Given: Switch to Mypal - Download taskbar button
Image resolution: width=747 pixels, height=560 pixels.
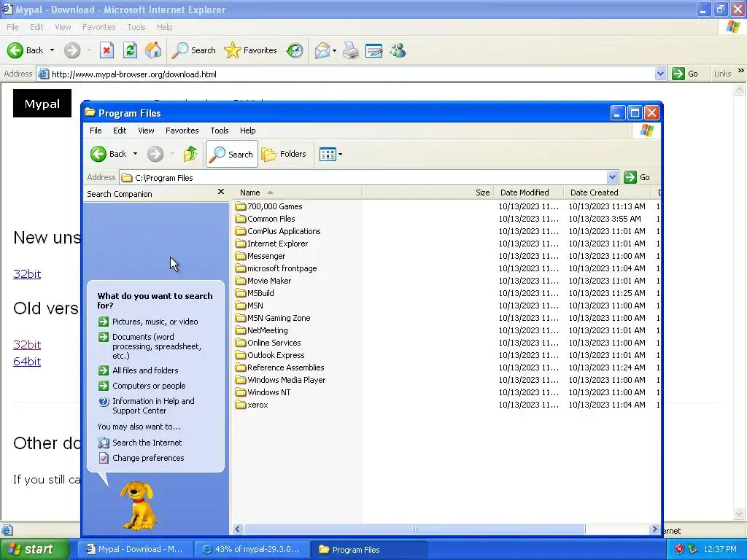Looking at the screenshot, I should coord(135,550).
